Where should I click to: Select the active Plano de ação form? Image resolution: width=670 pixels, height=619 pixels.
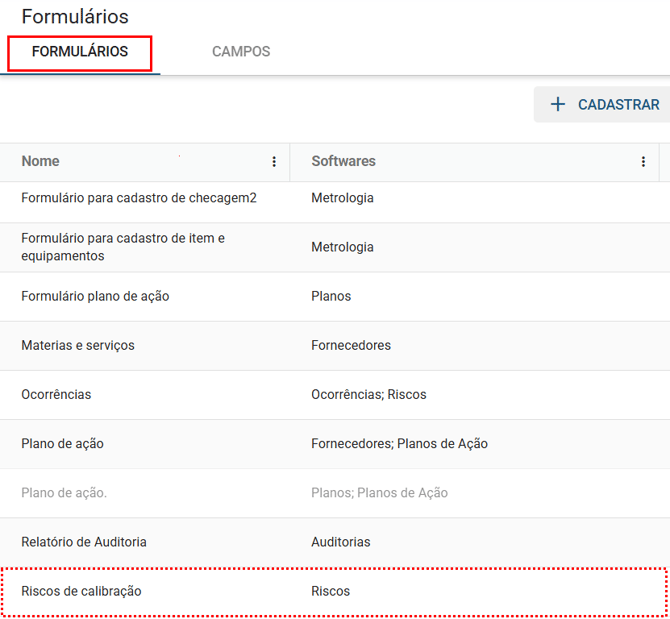[62, 443]
